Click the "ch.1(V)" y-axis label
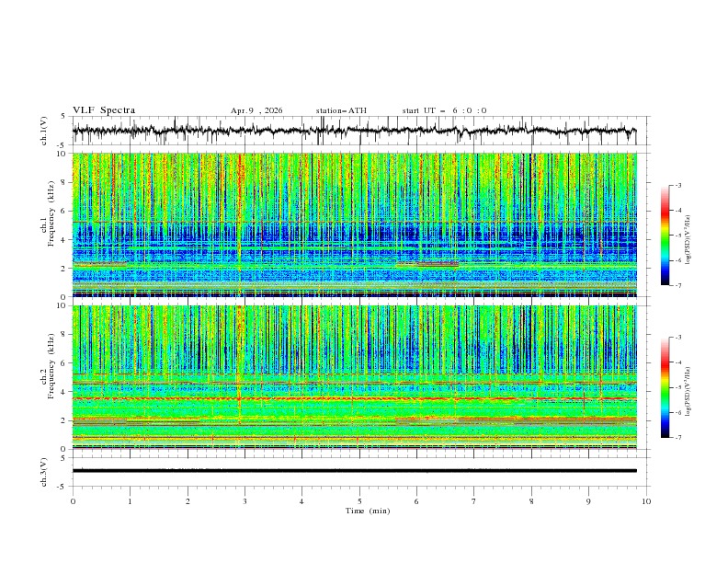The width and height of the screenshot is (728, 563). (44, 131)
